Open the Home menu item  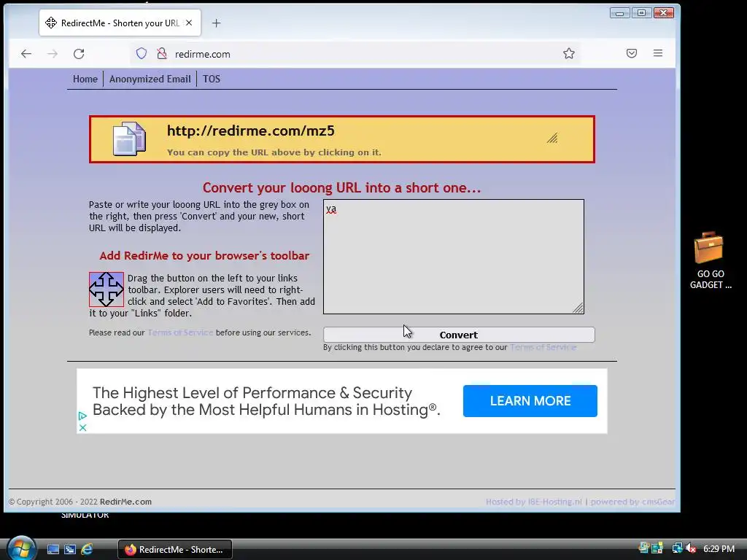(85, 79)
